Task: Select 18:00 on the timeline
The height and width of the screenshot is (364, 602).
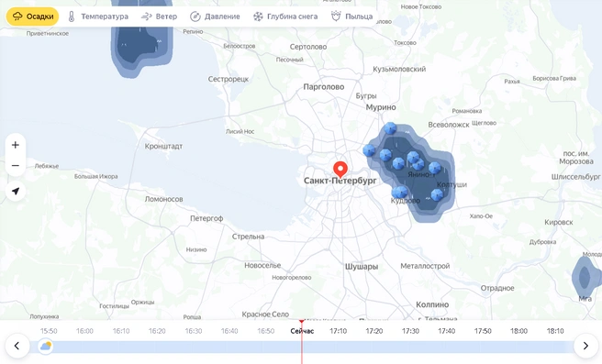Action: pos(518,331)
